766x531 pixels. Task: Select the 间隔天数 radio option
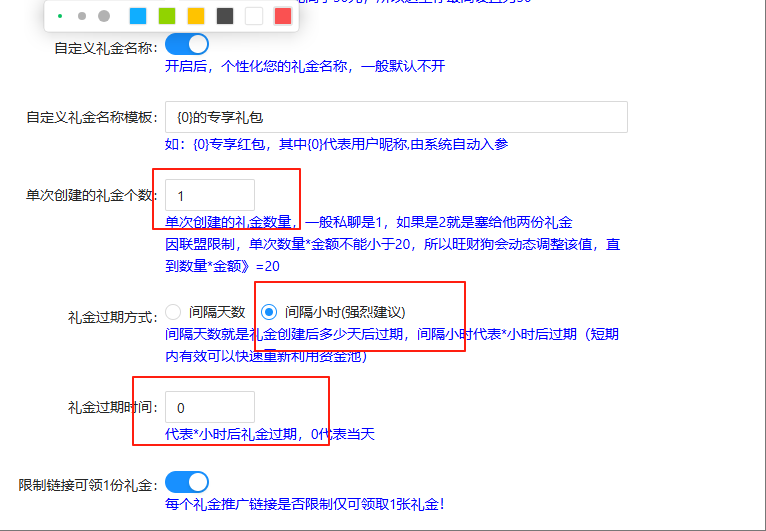[x=174, y=312]
